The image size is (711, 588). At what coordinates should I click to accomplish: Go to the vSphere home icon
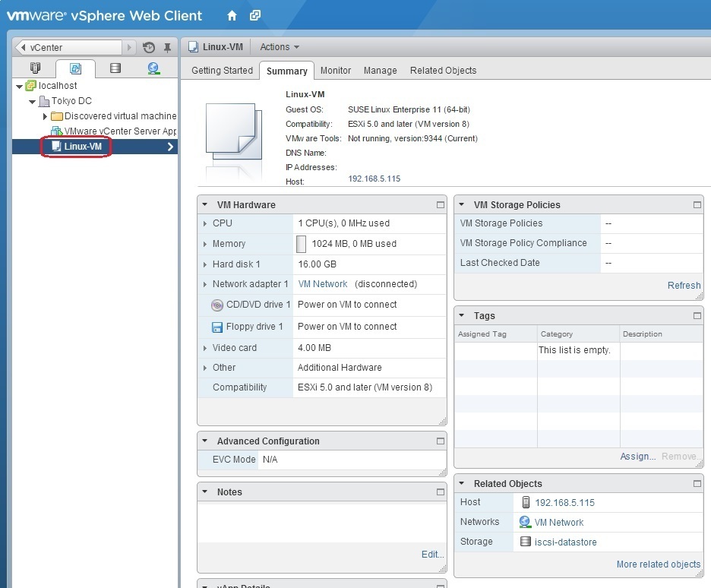pos(232,16)
